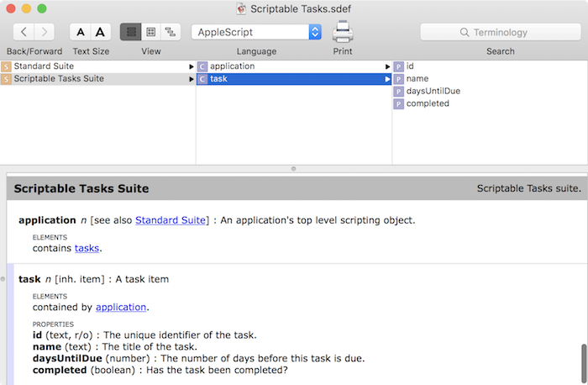This screenshot has width=588, height=385.
Task: Select the application class row
Action: point(294,66)
